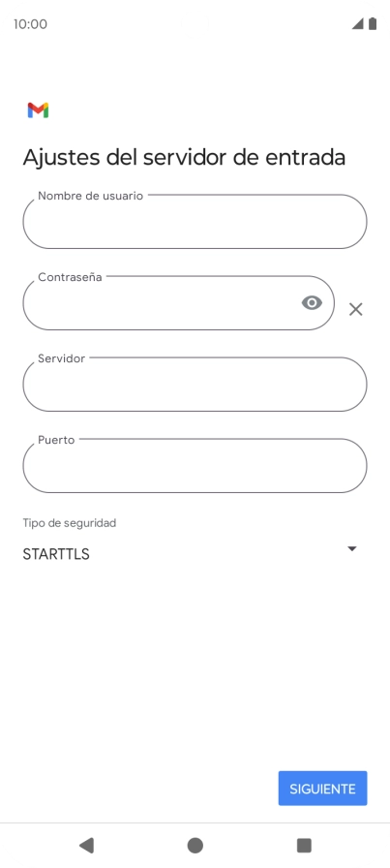Tap the battery status icon
This screenshot has width=390, height=868.
373,24
